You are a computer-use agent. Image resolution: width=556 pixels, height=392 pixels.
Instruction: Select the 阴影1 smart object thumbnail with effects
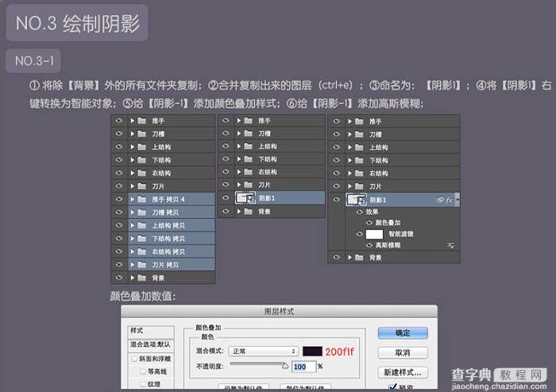357,200
